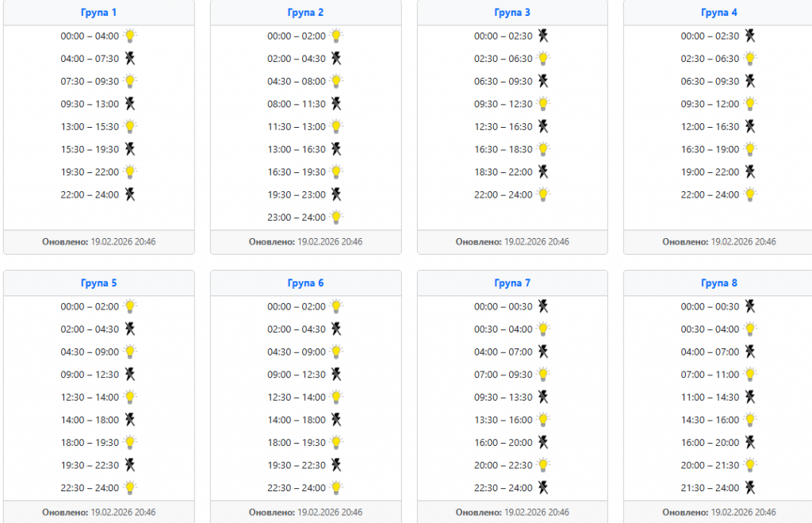Select the Група 3 heading link

pos(512,13)
